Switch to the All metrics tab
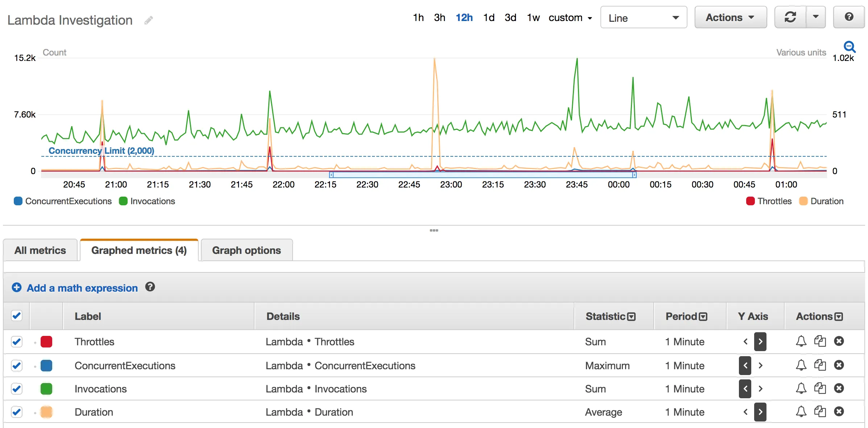 pos(40,250)
